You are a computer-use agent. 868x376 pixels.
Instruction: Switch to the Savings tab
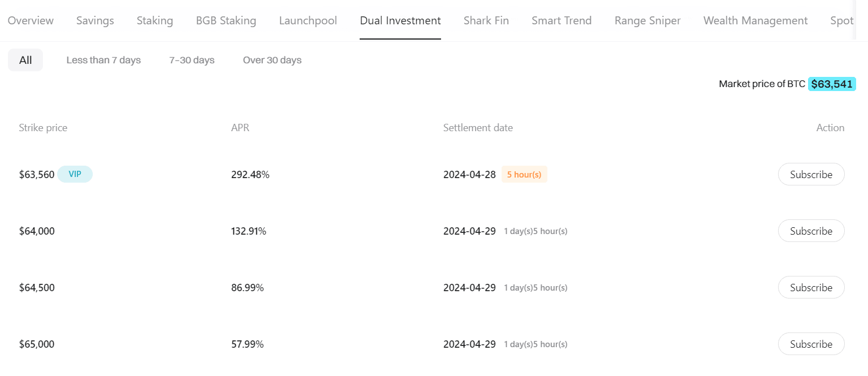[x=95, y=21]
